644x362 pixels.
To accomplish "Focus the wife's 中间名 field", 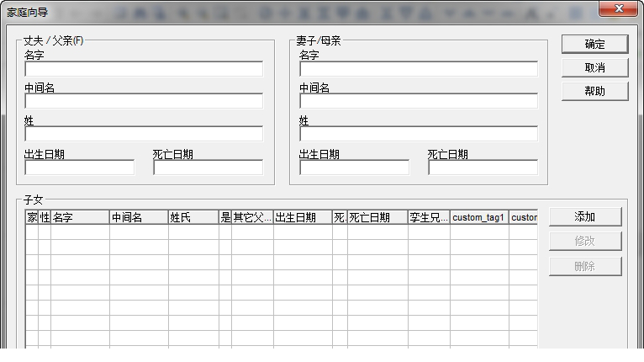I will 419,101.
